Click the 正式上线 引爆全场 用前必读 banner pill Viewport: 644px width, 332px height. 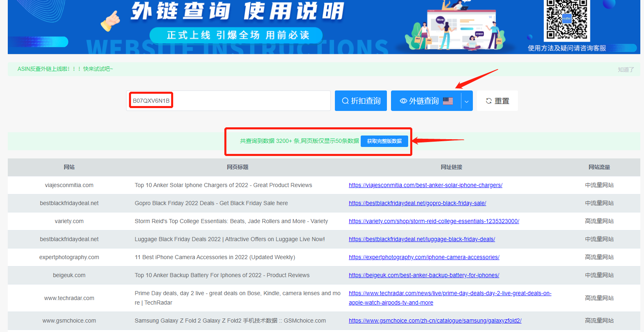pos(236,35)
